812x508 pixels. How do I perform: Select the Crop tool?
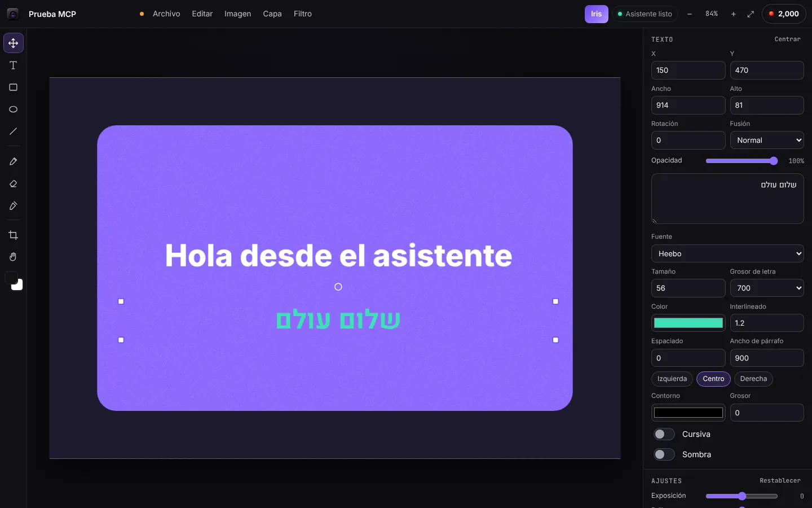pyautogui.click(x=14, y=235)
